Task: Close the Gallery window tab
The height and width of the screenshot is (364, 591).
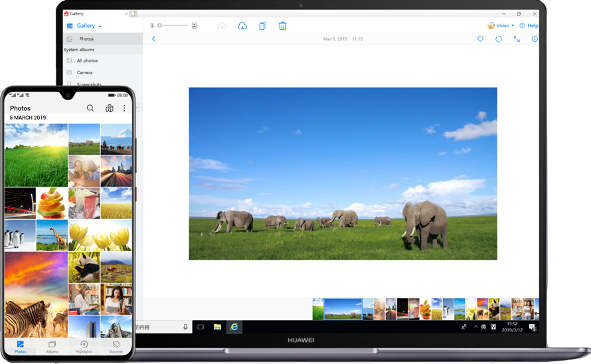Action: (x=126, y=13)
